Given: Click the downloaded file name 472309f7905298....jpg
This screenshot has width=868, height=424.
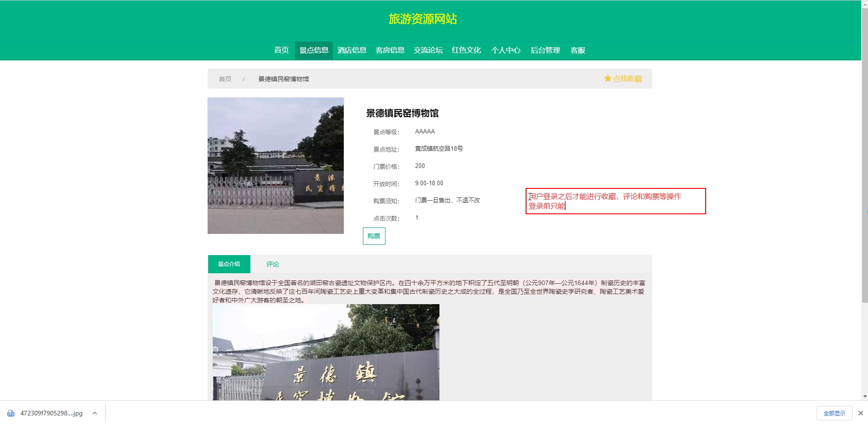Looking at the screenshot, I should (51, 413).
